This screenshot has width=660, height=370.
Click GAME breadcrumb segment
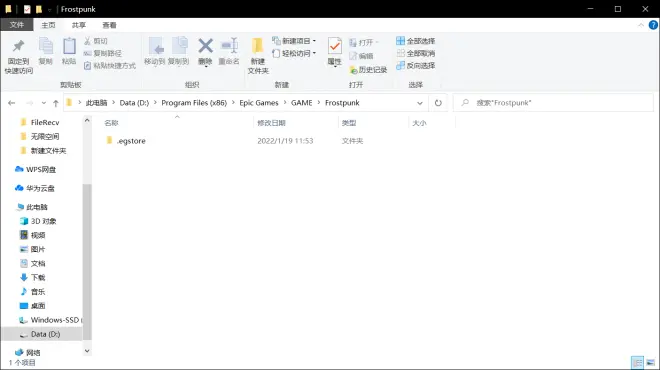point(302,103)
